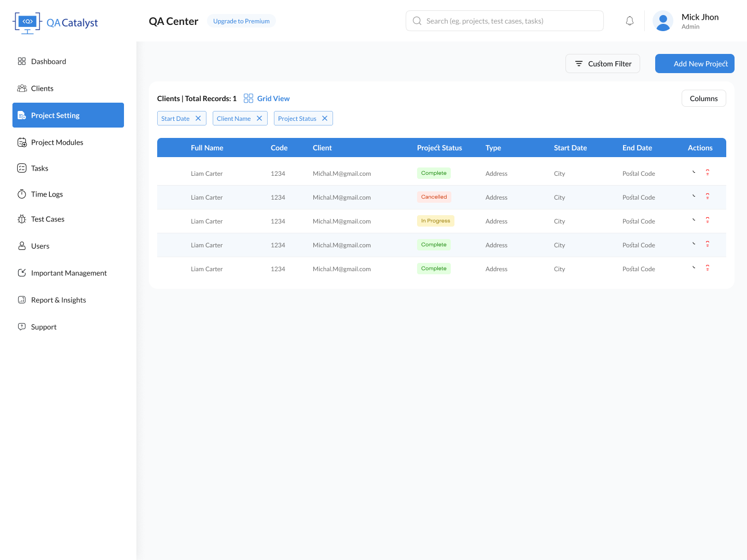
Task: Click the Upgrade to Premium link
Action: pyautogui.click(x=241, y=21)
